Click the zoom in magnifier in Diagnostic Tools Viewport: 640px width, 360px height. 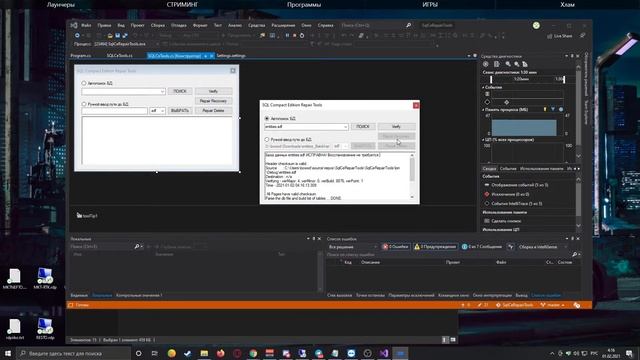(x=508, y=64)
